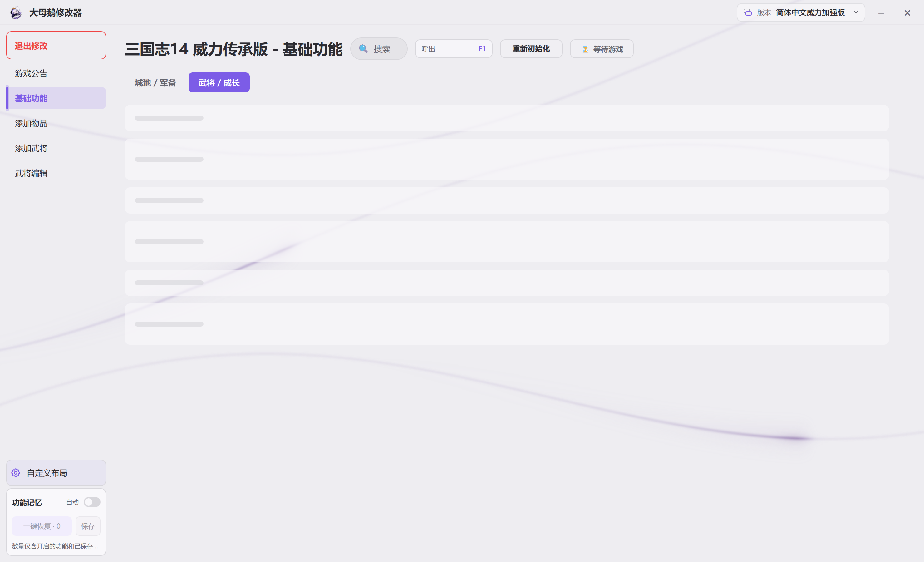The height and width of the screenshot is (562, 924).
Task: Click the 重新初始化 button
Action: pyautogui.click(x=531, y=49)
